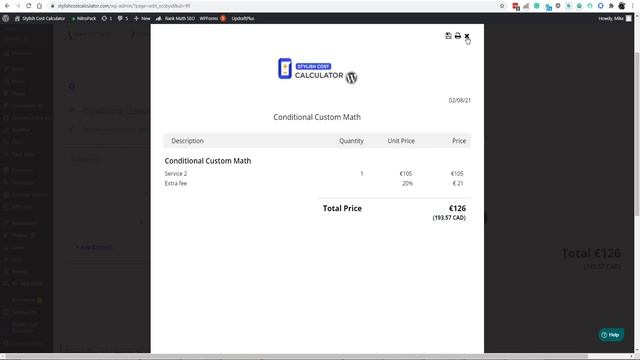Open Rank Math SEO menu
640x360 pixels.
coord(176,18)
